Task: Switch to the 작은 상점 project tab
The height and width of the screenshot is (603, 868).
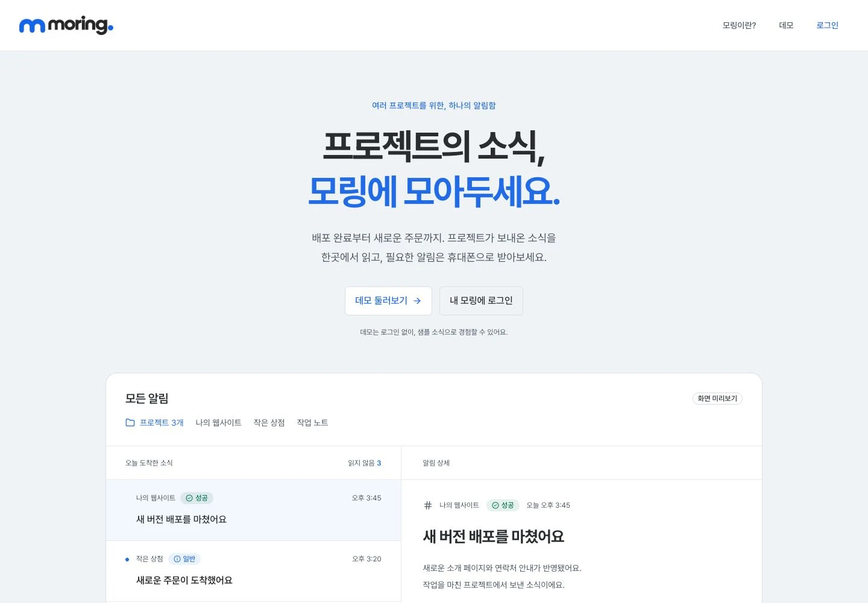Action: coord(269,423)
